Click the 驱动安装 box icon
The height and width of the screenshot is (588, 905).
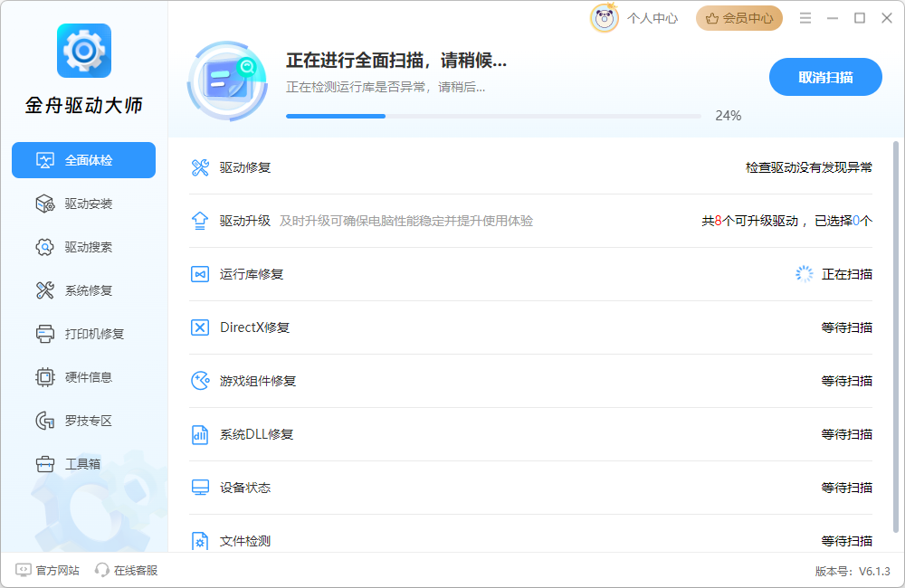[x=45, y=204]
